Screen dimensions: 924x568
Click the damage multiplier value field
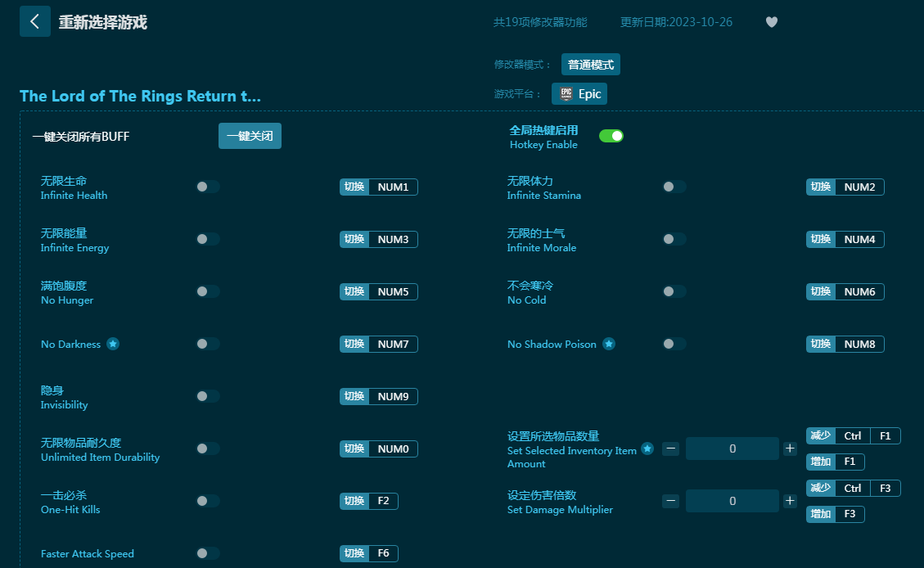[732, 501]
